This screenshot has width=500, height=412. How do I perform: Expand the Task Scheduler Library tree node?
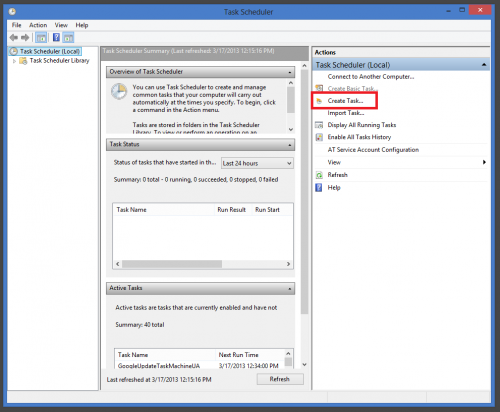click(x=14, y=61)
